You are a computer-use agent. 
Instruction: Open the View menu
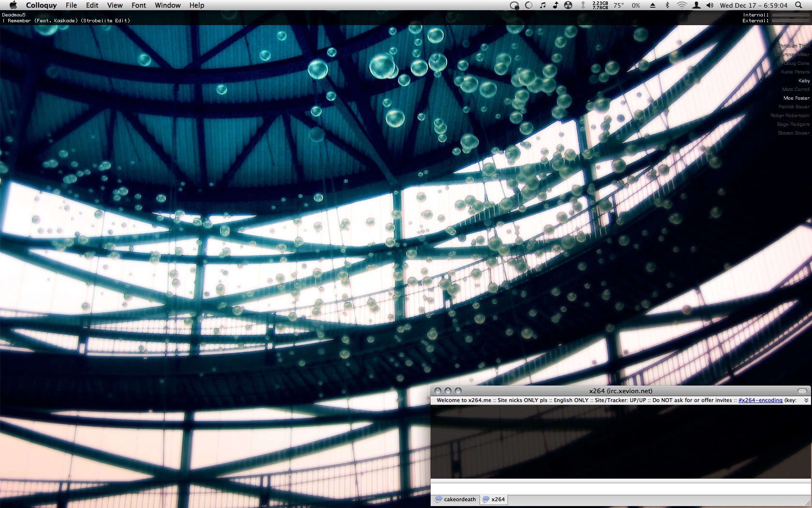pyautogui.click(x=115, y=5)
